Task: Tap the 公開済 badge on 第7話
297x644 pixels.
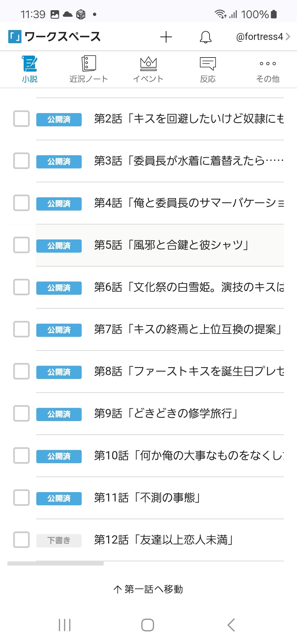Action: (59, 330)
